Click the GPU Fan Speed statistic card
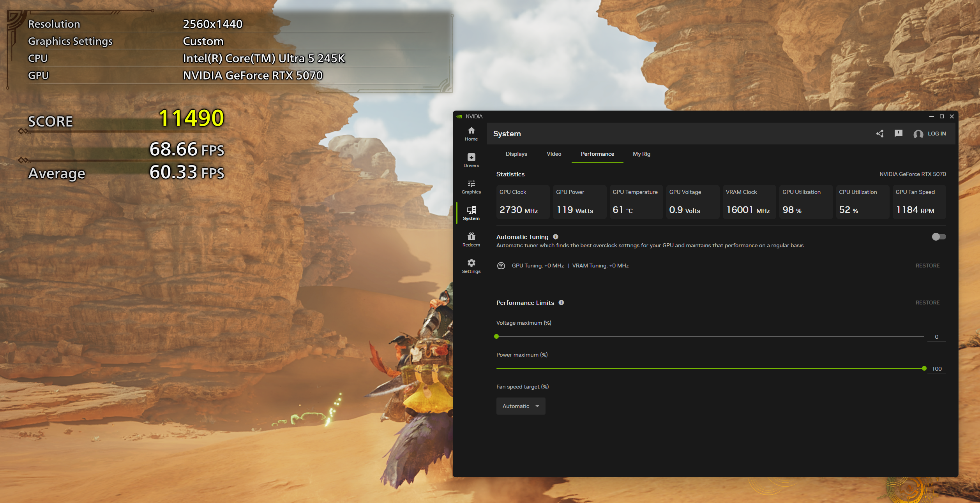This screenshot has height=503, width=980. tap(919, 202)
